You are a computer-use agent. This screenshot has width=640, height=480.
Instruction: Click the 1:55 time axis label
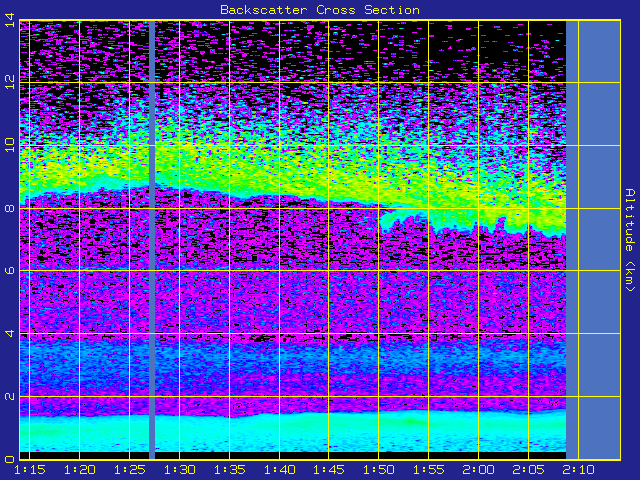429,469
